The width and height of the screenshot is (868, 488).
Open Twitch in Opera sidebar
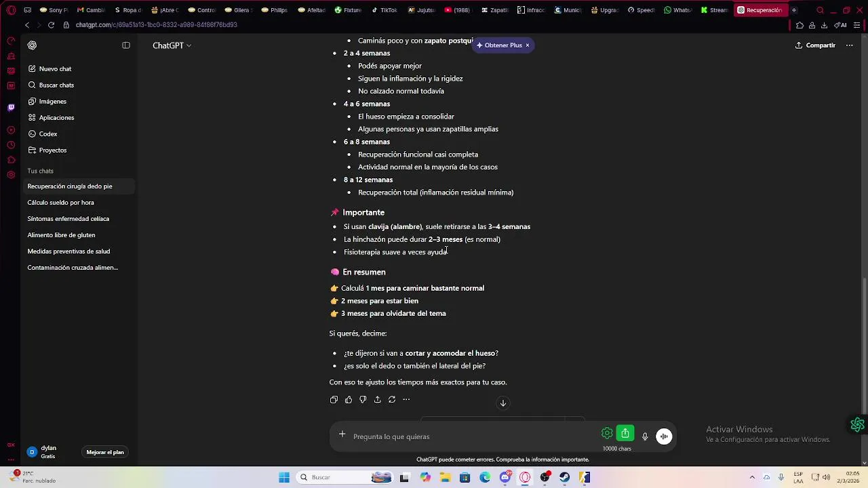coord(11,107)
